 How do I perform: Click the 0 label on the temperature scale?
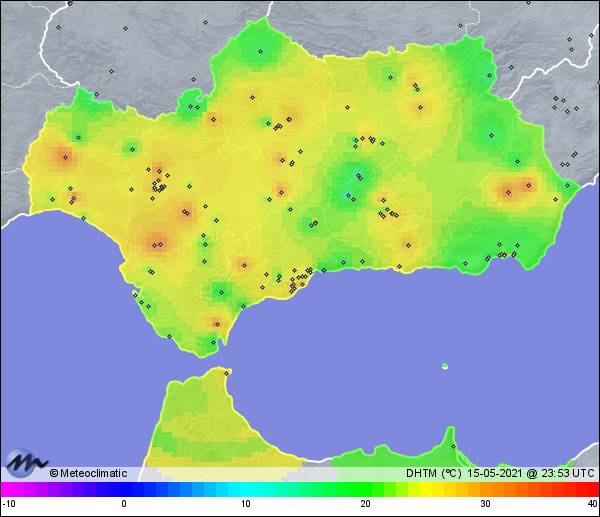click(124, 504)
